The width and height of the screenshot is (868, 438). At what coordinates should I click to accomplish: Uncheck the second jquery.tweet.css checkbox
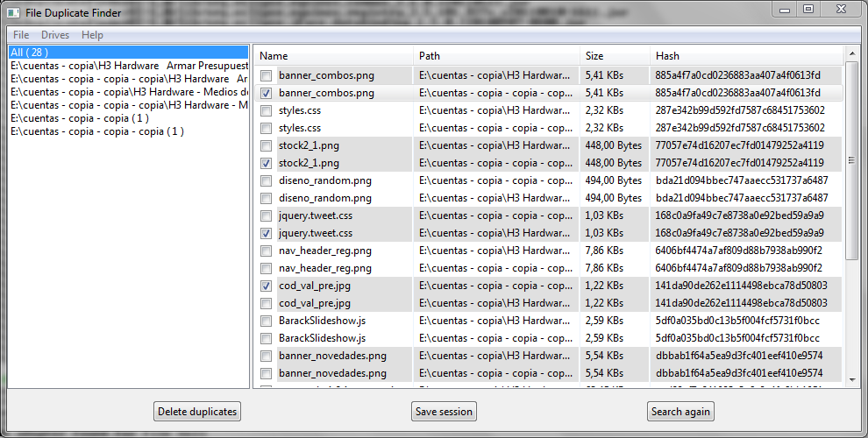(x=267, y=233)
